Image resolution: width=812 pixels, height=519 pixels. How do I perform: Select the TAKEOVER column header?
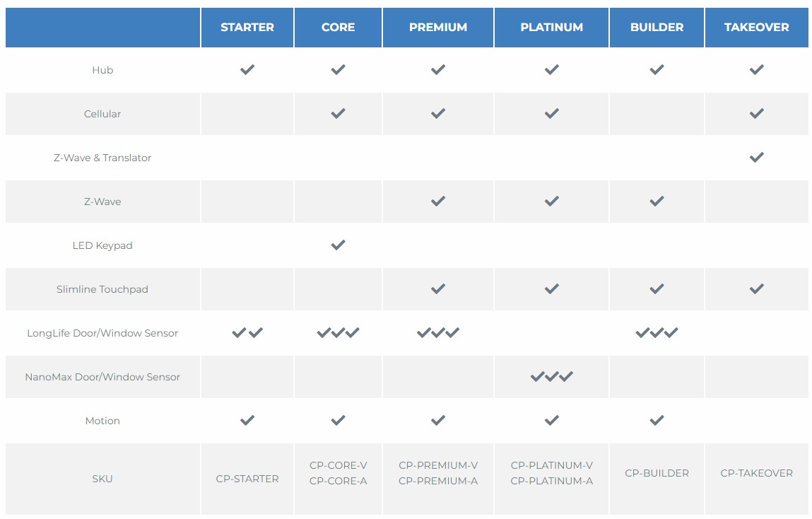[757, 28]
